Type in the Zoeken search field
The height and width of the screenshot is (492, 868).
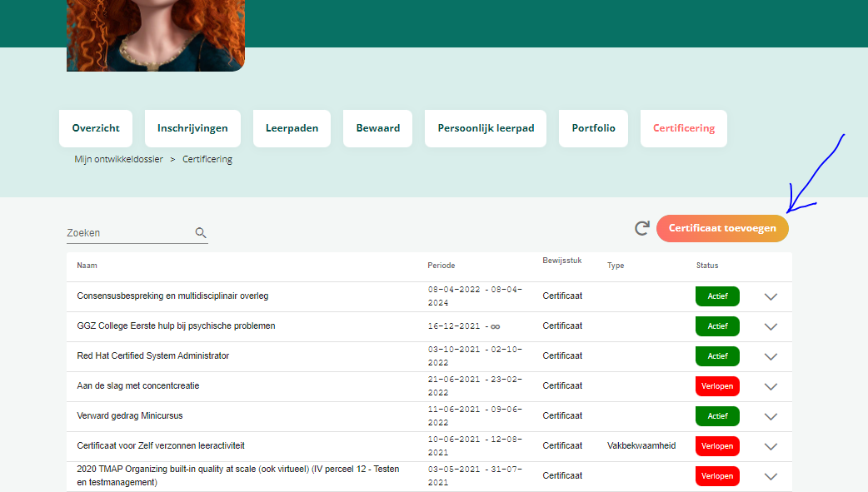[x=129, y=233]
